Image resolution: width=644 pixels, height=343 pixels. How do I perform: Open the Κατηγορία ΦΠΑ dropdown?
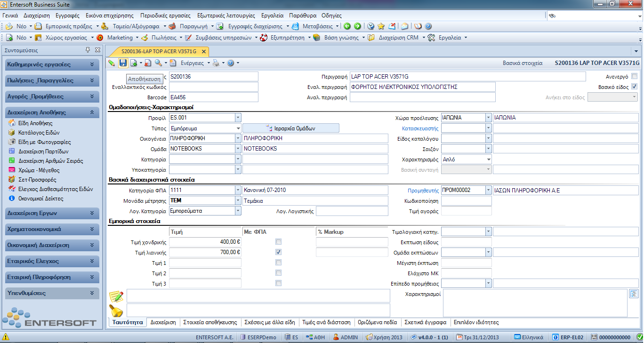(x=238, y=190)
